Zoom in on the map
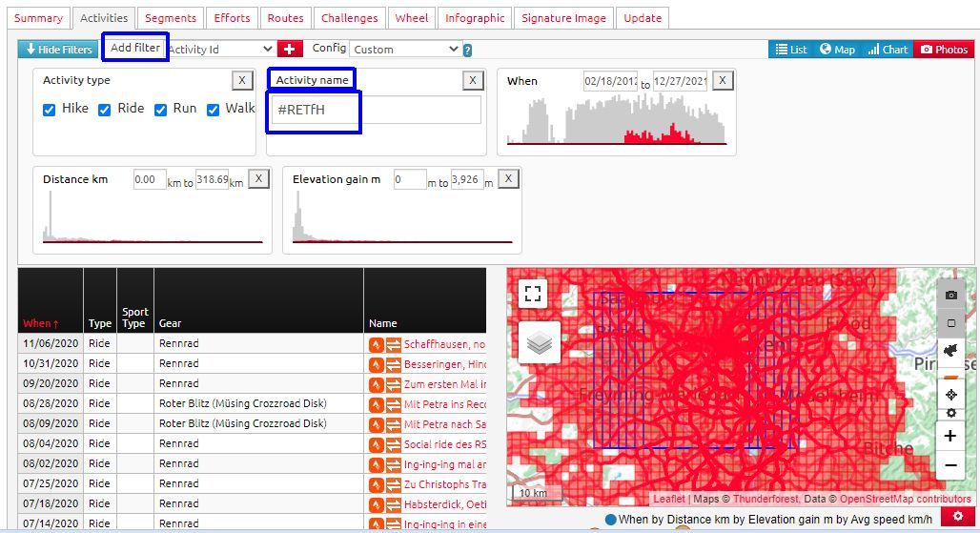This screenshot has width=980, height=533. (x=950, y=436)
